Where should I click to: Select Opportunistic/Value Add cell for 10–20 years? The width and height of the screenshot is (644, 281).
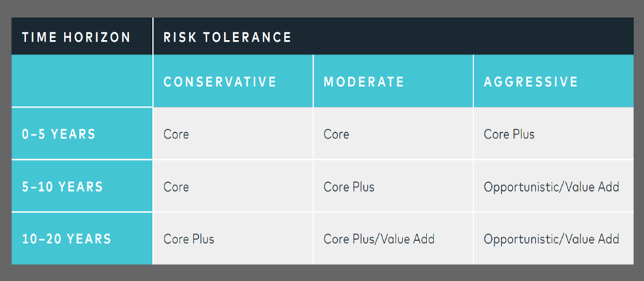click(553, 238)
